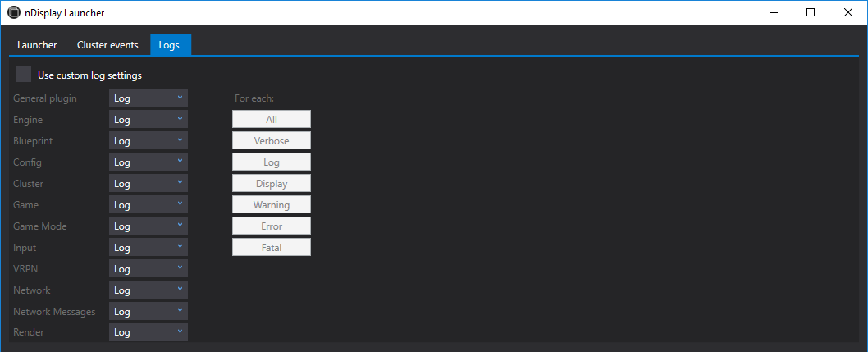The image size is (868, 352).
Task: Click the Fatal for-each button
Action: click(272, 247)
